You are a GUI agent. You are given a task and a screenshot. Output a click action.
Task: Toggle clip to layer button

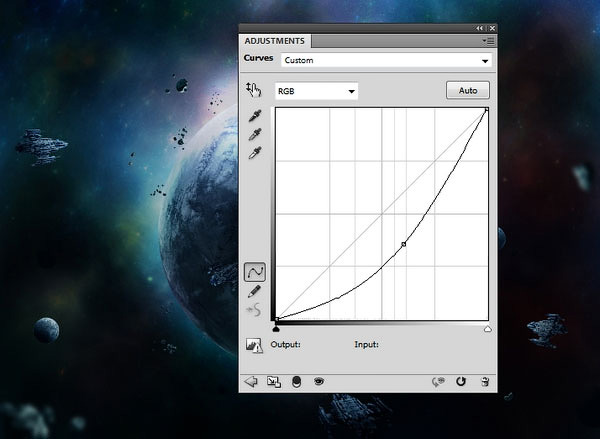[x=296, y=381]
